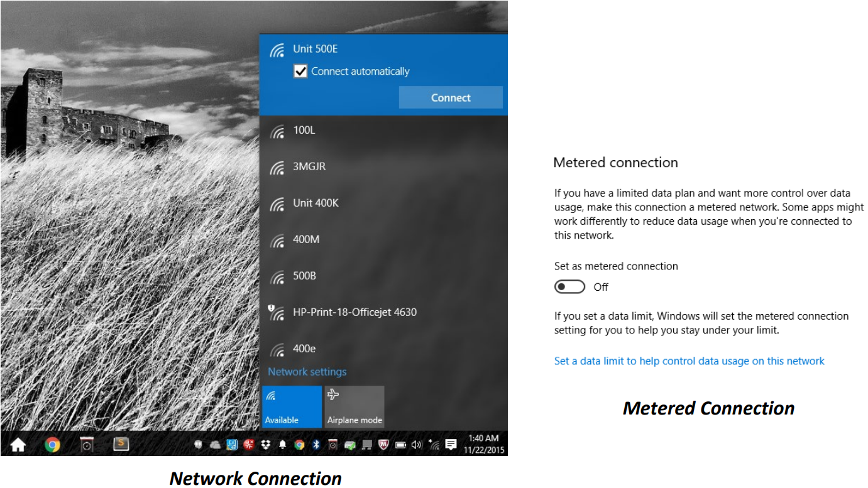Select the Unit 400K Wi-Fi network
This screenshot has height=488, width=868.
[x=383, y=203]
